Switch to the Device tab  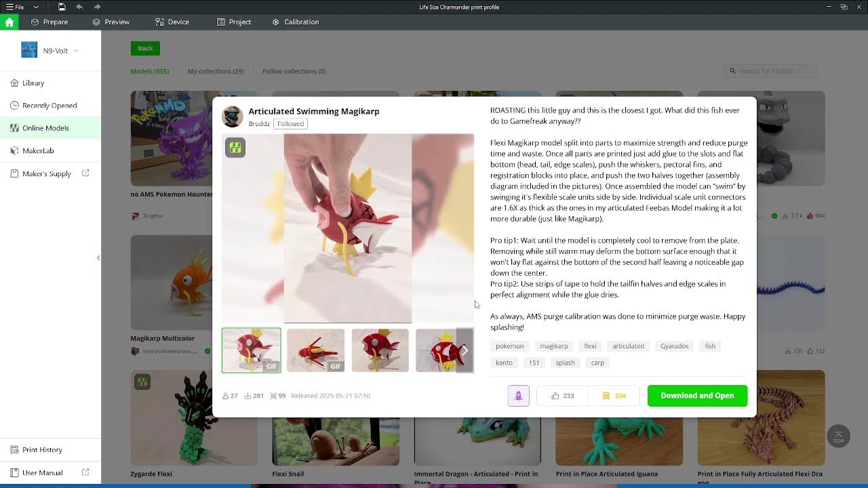172,22
